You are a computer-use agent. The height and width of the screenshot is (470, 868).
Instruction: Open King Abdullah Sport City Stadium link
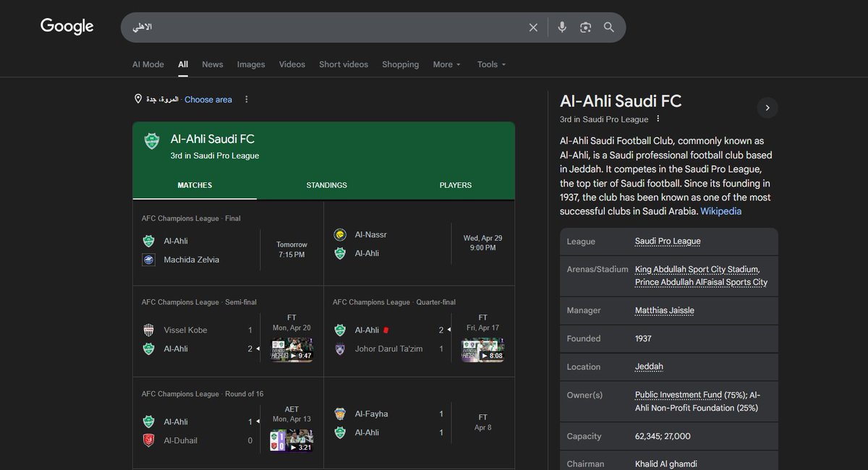point(697,269)
